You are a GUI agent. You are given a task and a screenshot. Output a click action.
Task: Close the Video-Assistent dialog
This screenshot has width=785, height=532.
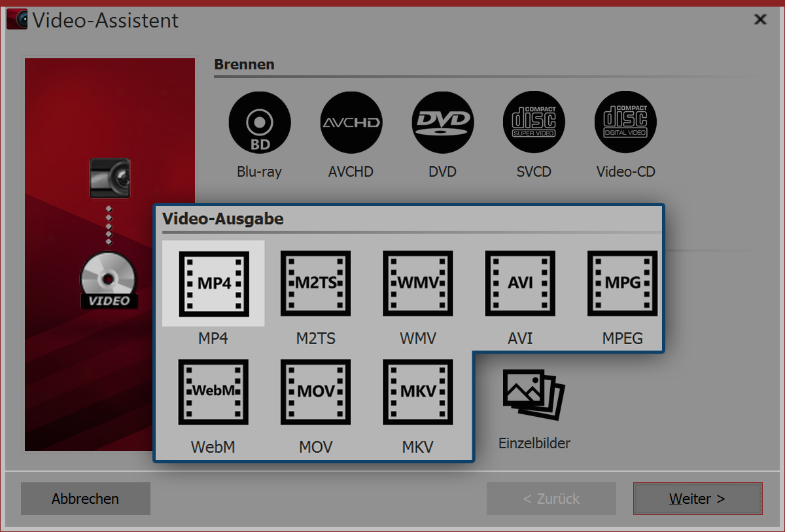760,19
